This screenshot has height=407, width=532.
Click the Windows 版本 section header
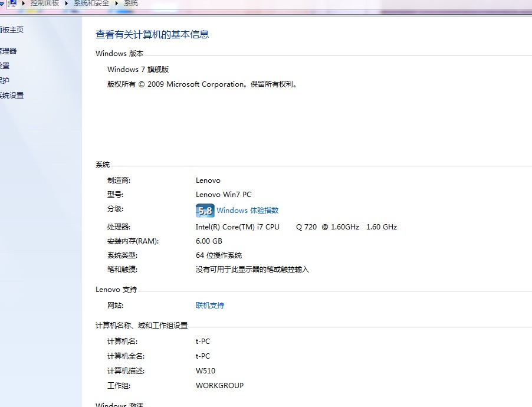(x=119, y=54)
